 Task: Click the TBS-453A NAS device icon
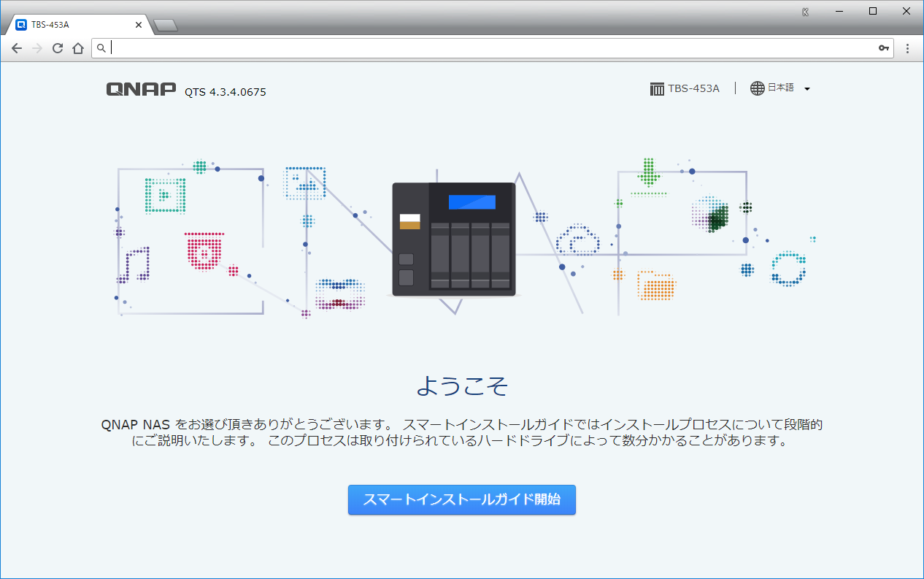click(x=657, y=89)
